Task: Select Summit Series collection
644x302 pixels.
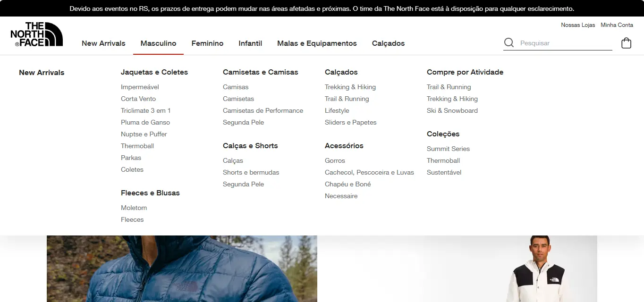Action: click(x=448, y=149)
